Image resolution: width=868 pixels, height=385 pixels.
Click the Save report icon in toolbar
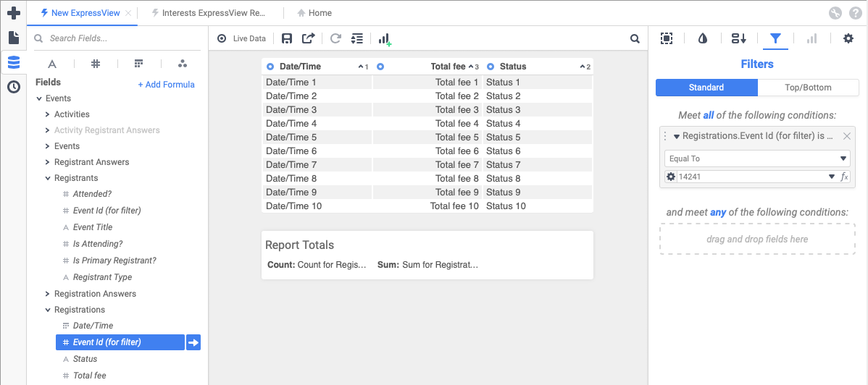click(x=287, y=39)
